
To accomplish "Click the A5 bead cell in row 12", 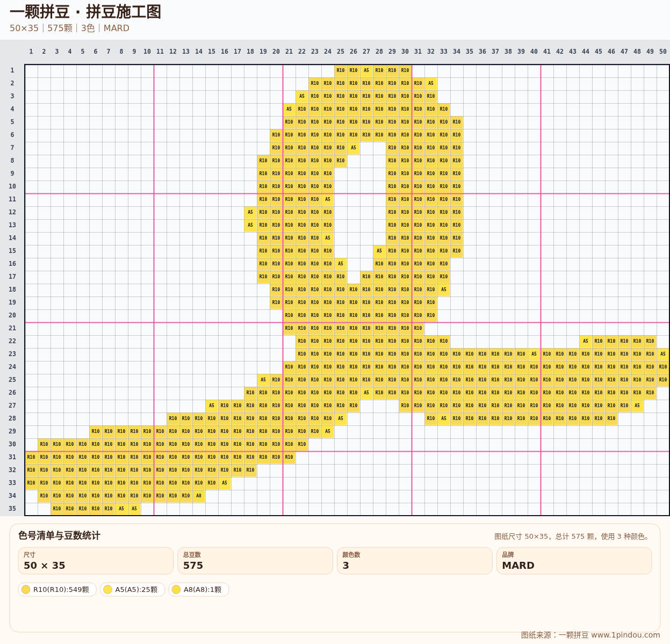I will [x=250, y=212].
